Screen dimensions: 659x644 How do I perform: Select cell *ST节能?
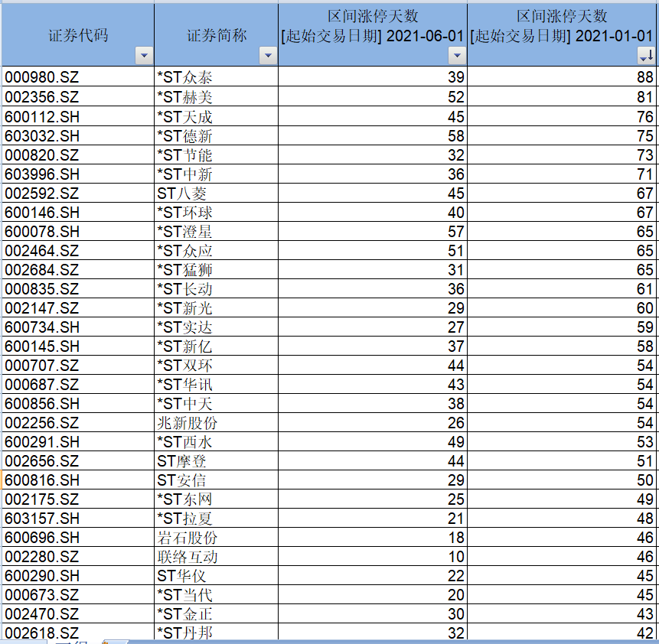[217, 154]
